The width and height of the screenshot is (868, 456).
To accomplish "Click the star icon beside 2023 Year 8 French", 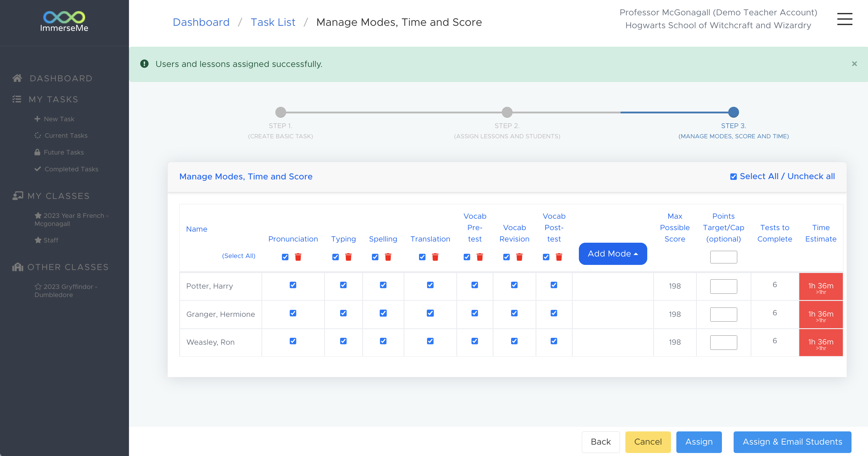I will [x=38, y=215].
